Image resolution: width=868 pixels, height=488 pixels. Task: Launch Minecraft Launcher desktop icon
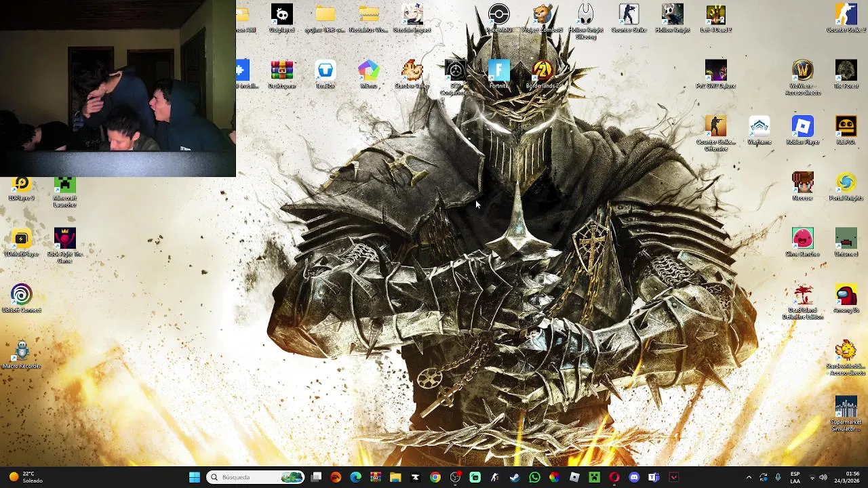pos(64,192)
